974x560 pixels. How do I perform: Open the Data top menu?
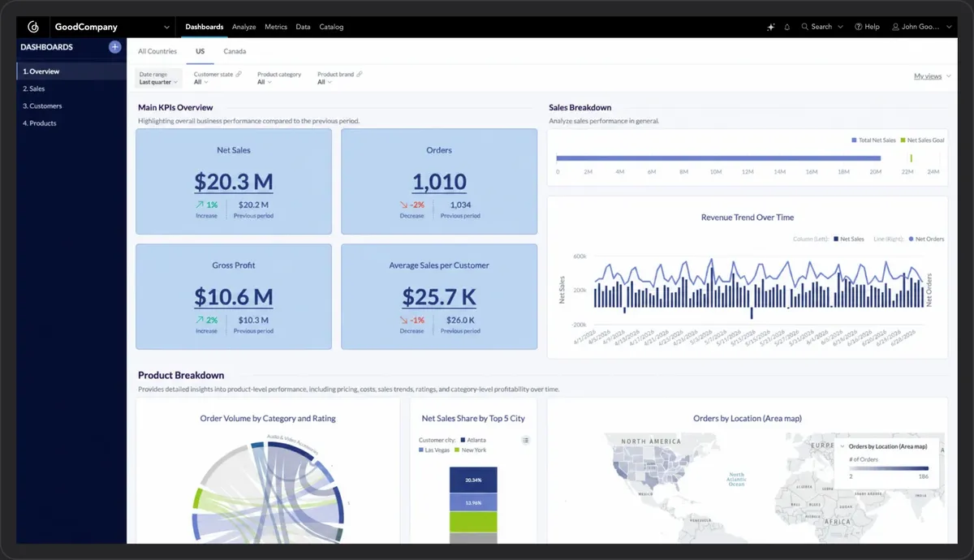303,27
